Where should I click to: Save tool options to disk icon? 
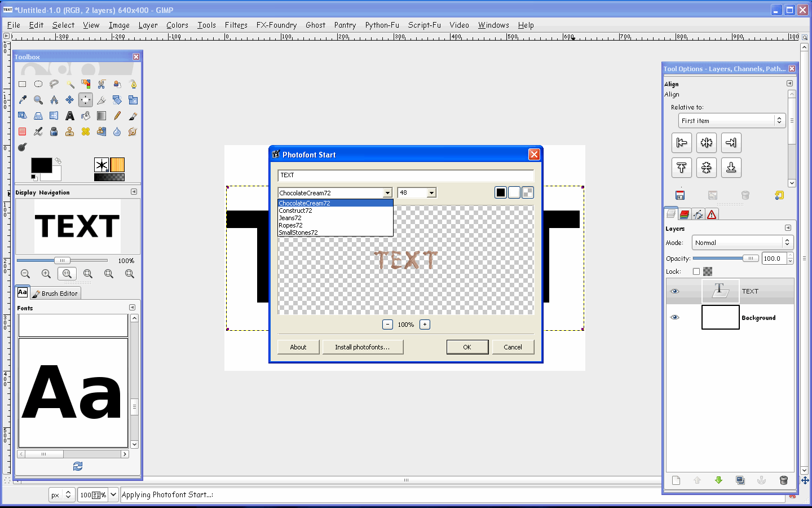680,195
